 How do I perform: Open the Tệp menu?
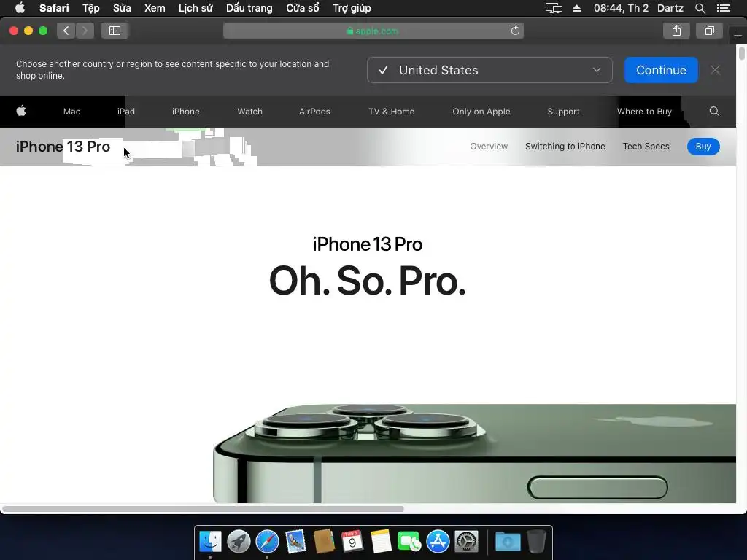pyautogui.click(x=91, y=8)
